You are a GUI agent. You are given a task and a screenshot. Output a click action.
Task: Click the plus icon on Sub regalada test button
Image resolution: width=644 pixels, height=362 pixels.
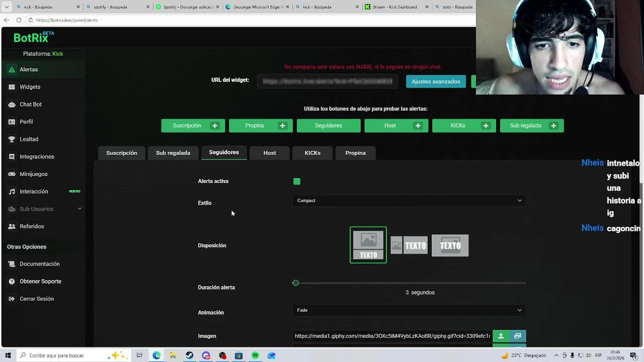553,126
